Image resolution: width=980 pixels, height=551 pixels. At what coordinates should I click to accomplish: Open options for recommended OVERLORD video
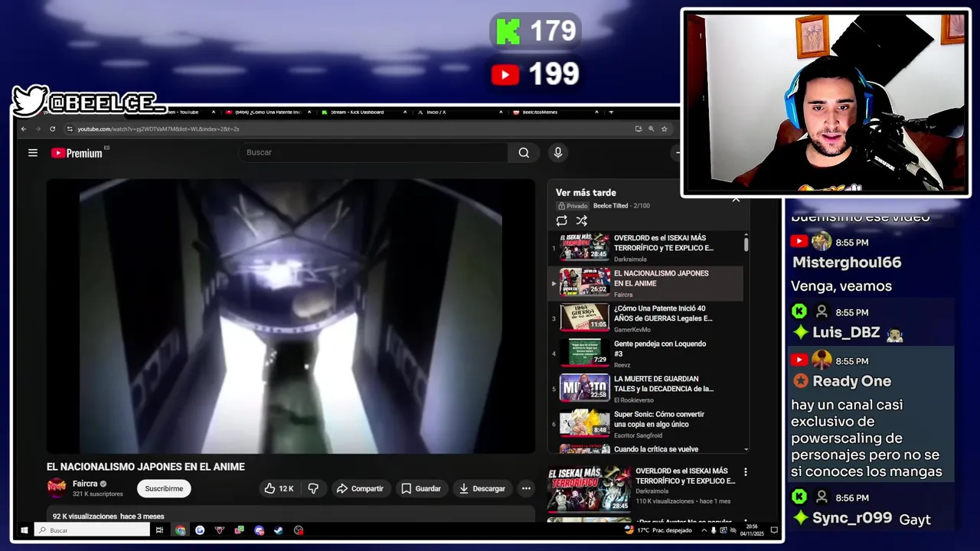point(745,472)
